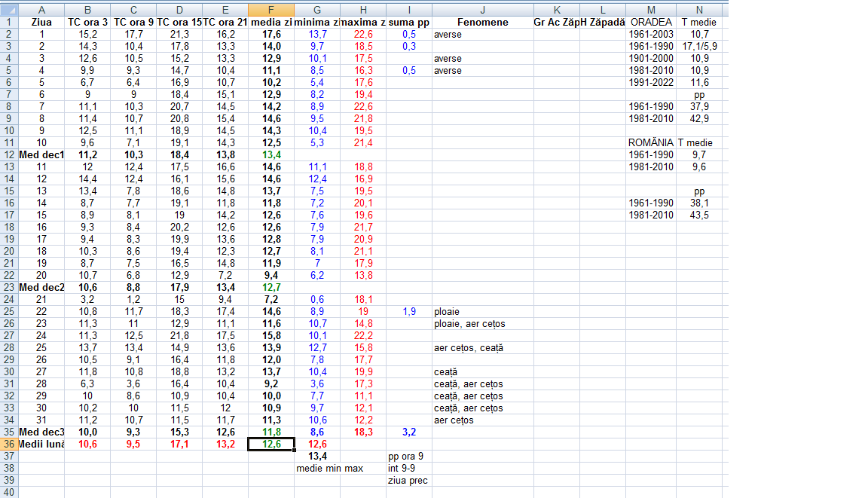Click the 'ploaie' cell in row 25
The image size is (868, 498).
pos(483,311)
